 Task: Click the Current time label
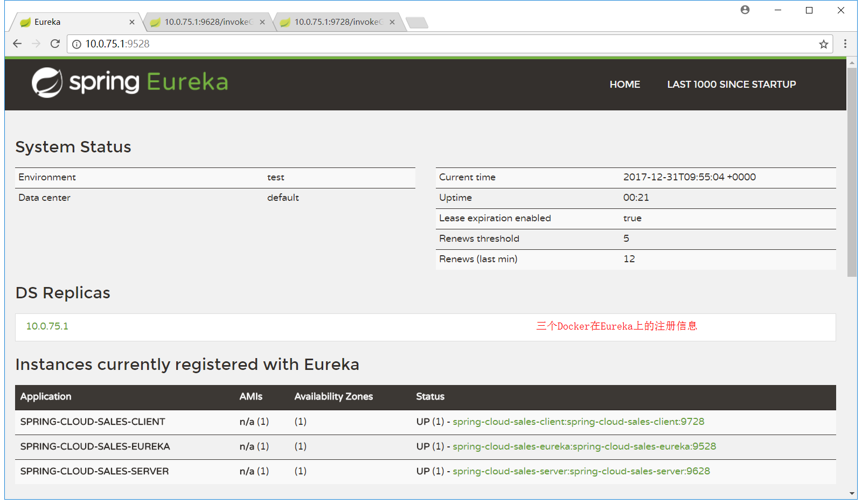coord(467,177)
